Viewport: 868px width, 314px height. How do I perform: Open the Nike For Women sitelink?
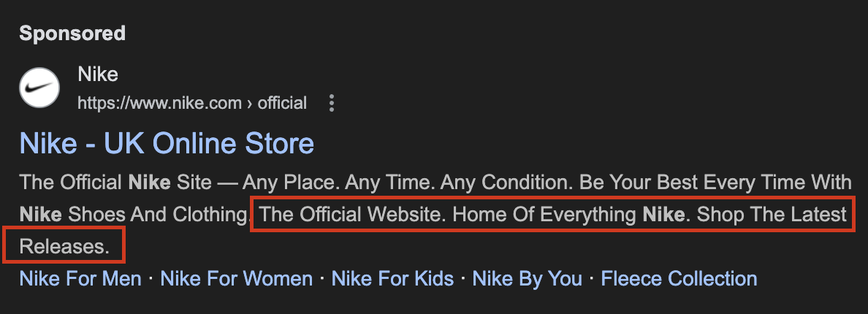click(237, 278)
